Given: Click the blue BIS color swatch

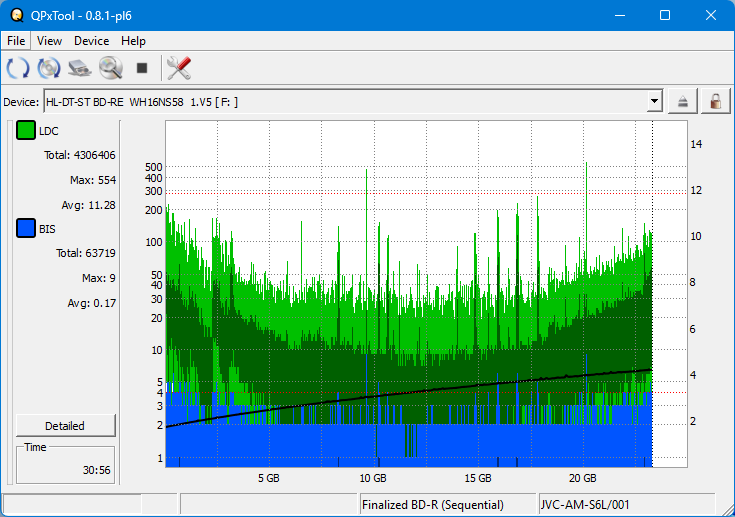Looking at the screenshot, I should pos(25,229).
